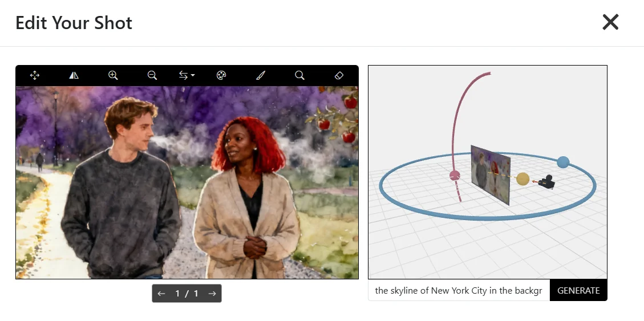Click the pink elevation handle sphere
Image resolution: width=644 pixels, height=321 pixels.
click(x=455, y=176)
